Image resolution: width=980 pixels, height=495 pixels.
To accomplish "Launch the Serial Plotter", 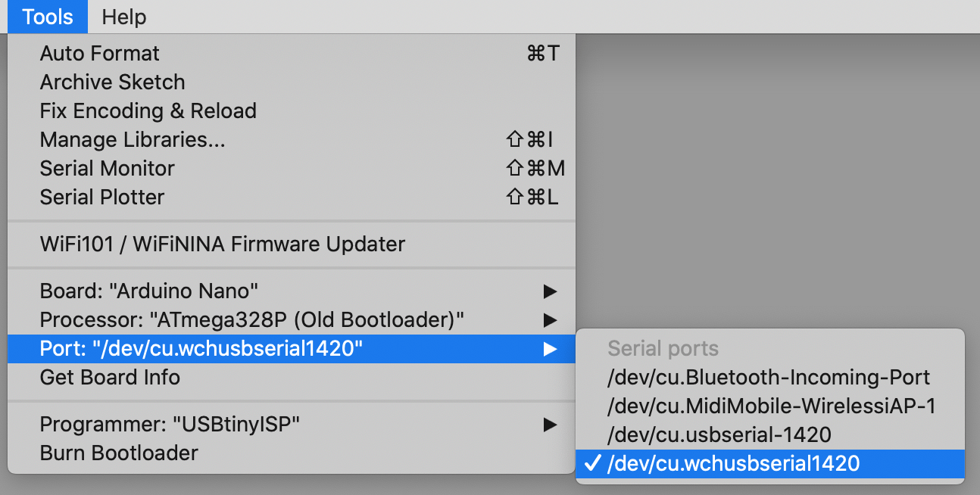I will coord(292,198).
